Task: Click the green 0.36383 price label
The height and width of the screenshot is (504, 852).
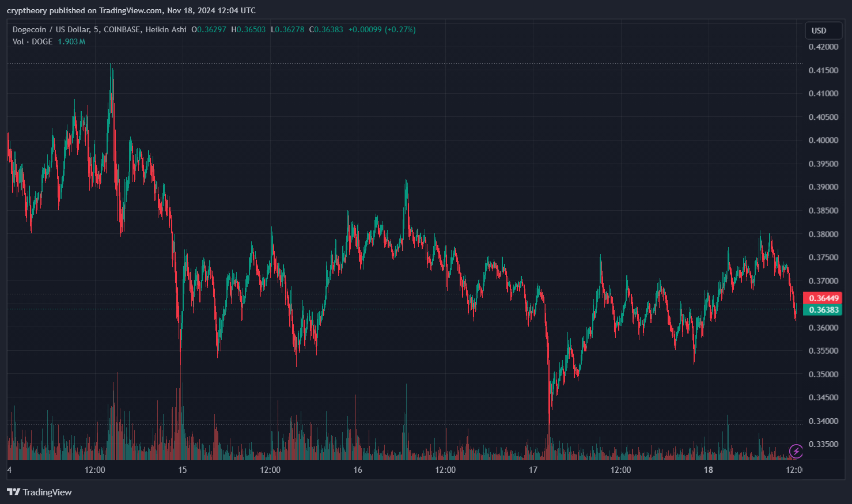Action: click(823, 310)
